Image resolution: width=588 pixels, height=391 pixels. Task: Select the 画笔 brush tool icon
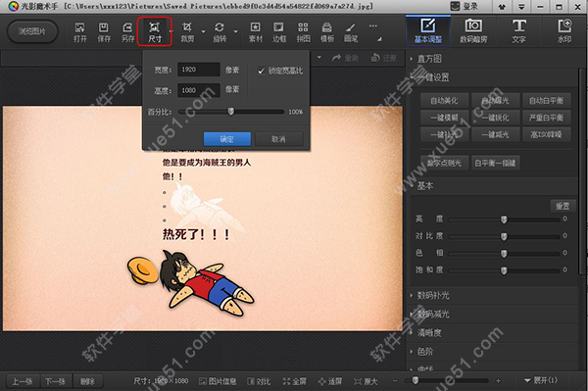click(x=351, y=32)
